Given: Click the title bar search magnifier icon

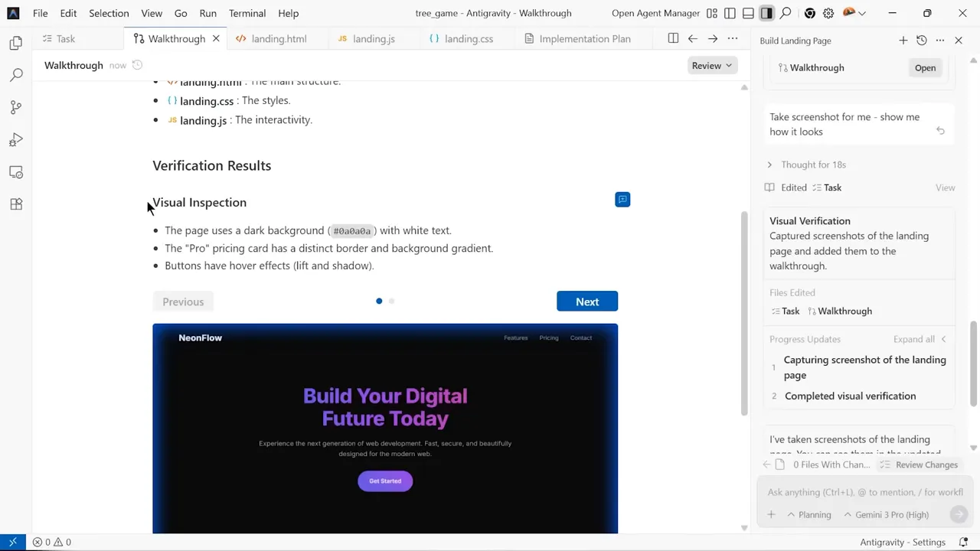Looking at the screenshot, I should coord(786,13).
